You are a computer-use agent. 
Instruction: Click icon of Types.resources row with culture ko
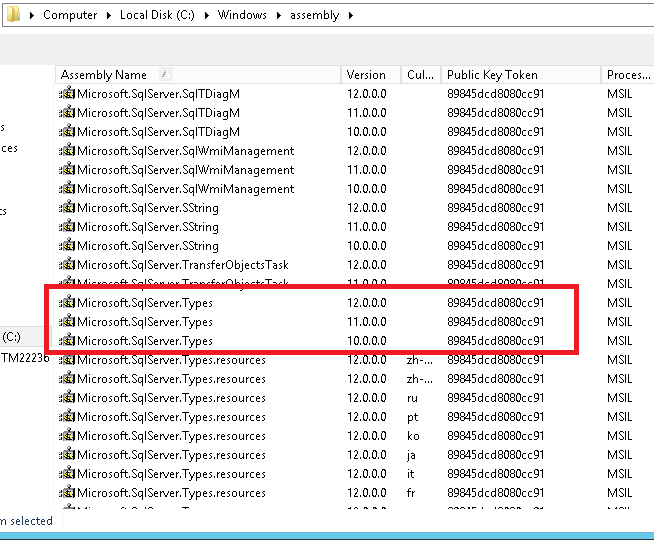click(x=67, y=435)
